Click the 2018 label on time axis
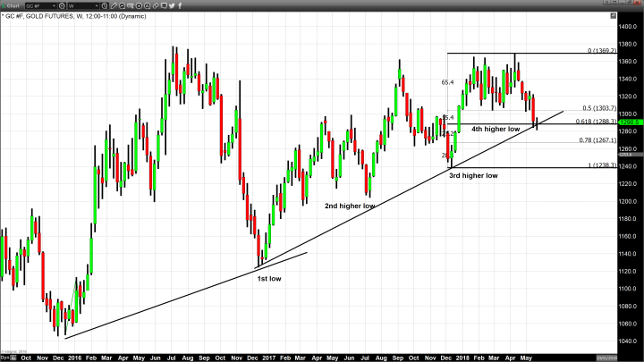Image resolution: width=644 pixels, height=362 pixels. tap(462, 358)
